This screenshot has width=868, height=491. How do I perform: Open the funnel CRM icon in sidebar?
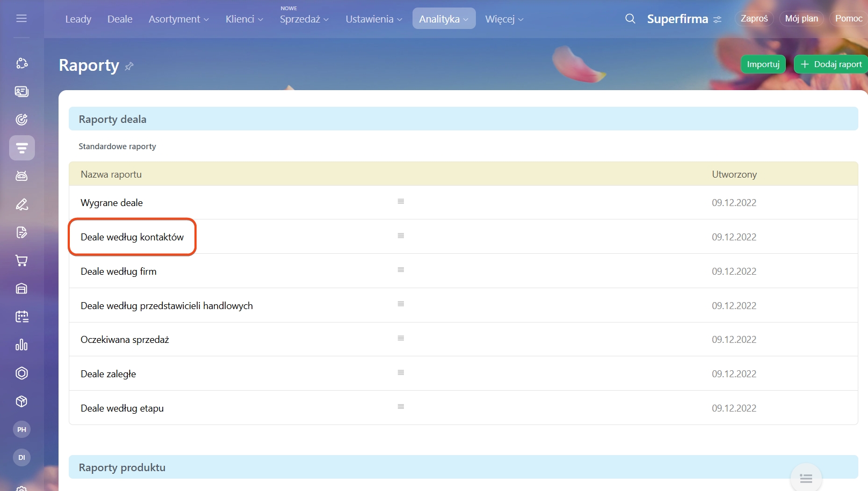tap(21, 148)
